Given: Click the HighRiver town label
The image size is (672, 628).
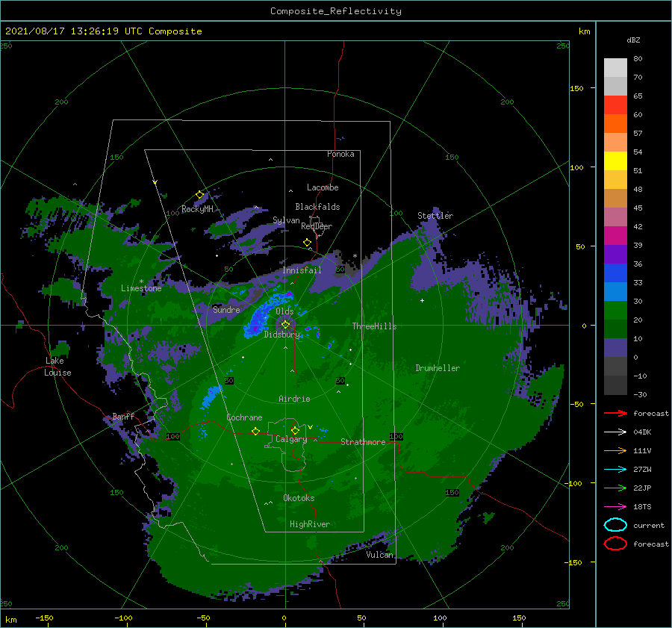Looking at the screenshot, I should 310,524.
